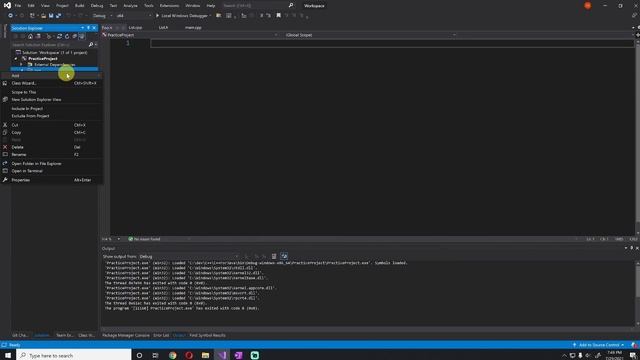
Task: Click Solution Explorer Sync icon
Action: (60, 36)
